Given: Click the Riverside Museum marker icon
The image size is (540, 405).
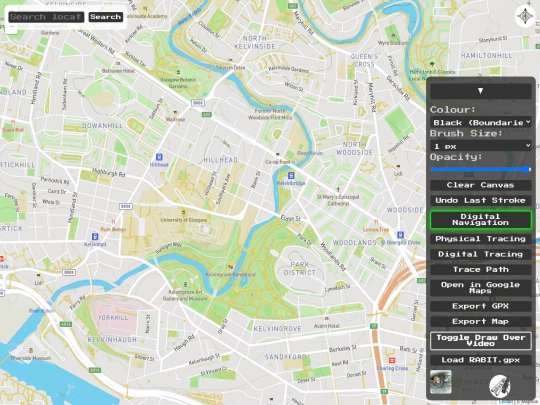Looking at the screenshot, I should 31,351.
